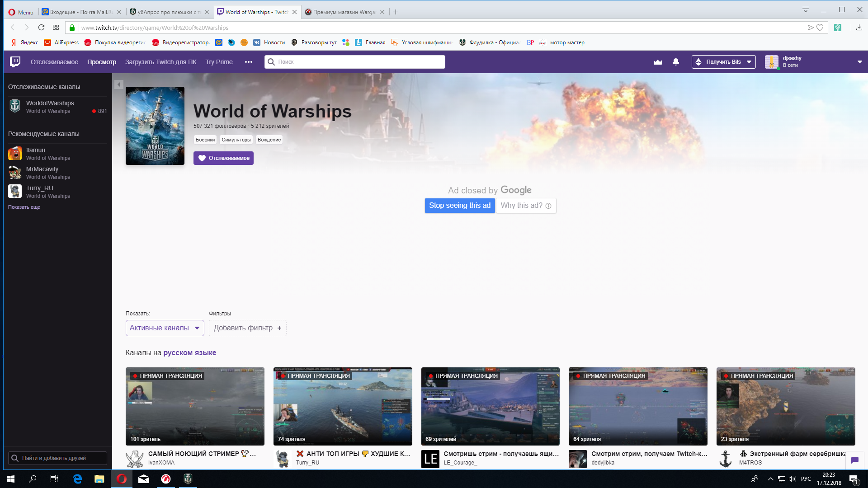Viewport: 868px width, 488px height.
Task: Click Боевики tag
Action: [x=205, y=140]
